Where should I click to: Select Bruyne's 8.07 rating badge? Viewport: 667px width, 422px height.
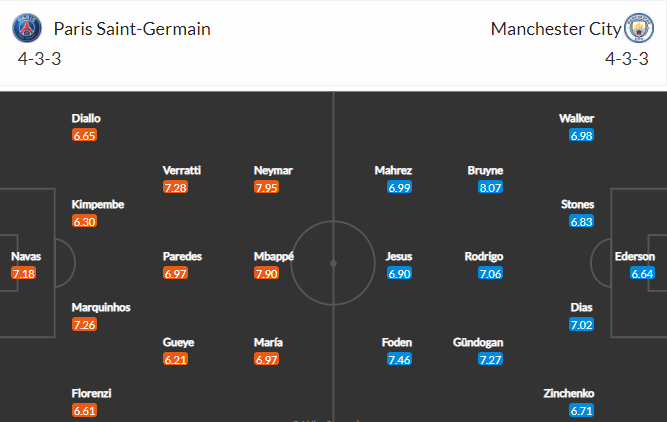[x=490, y=187]
